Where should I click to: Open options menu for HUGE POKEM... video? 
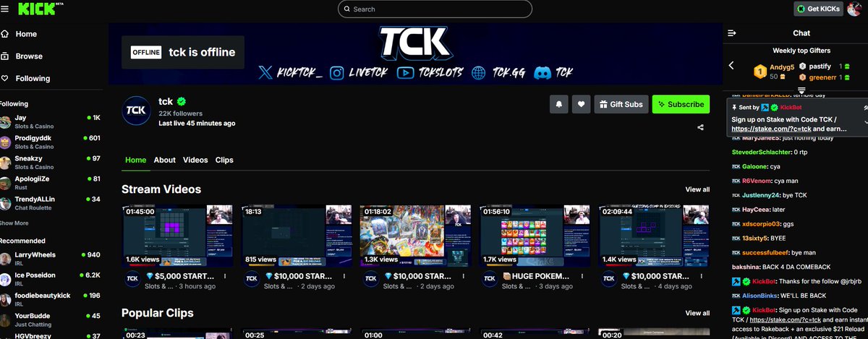pos(581,277)
